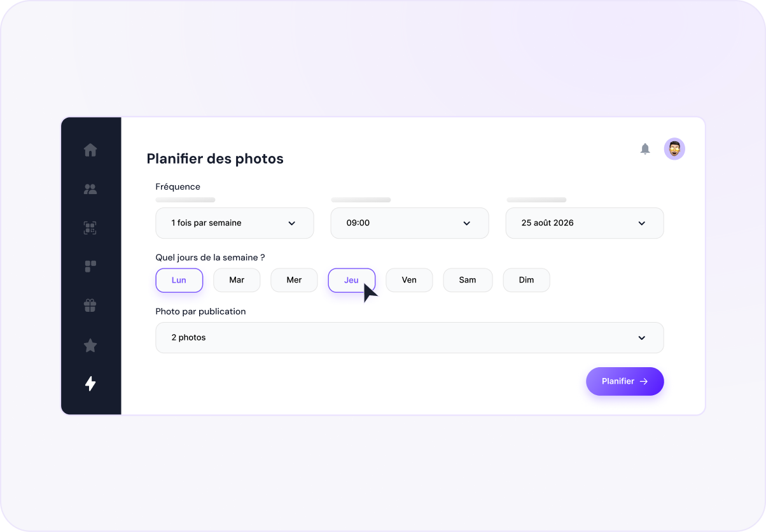Screen dimensions: 766x532
Task: Open the users icon in sidebar
Action: [90, 189]
